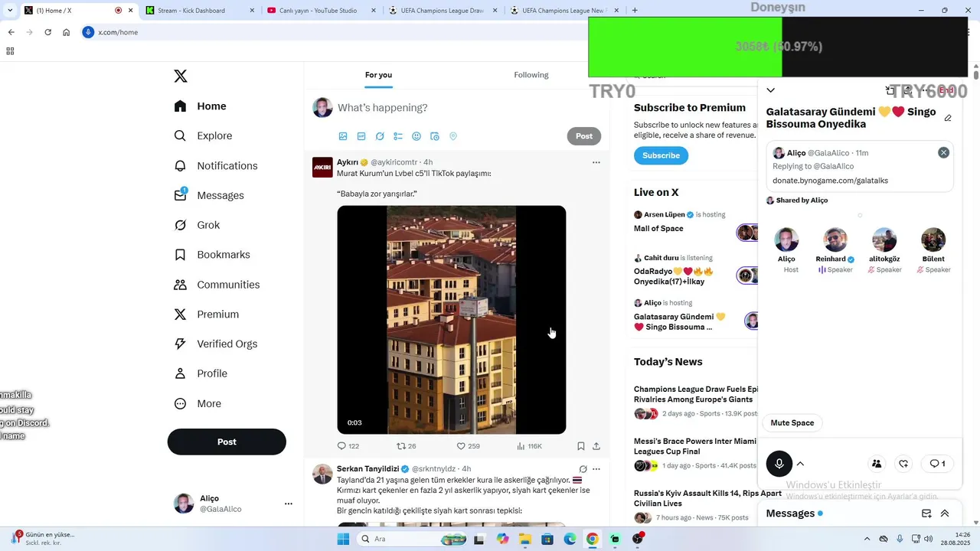Open Grok from the sidebar
980x551 pixels.
point(197,225)
